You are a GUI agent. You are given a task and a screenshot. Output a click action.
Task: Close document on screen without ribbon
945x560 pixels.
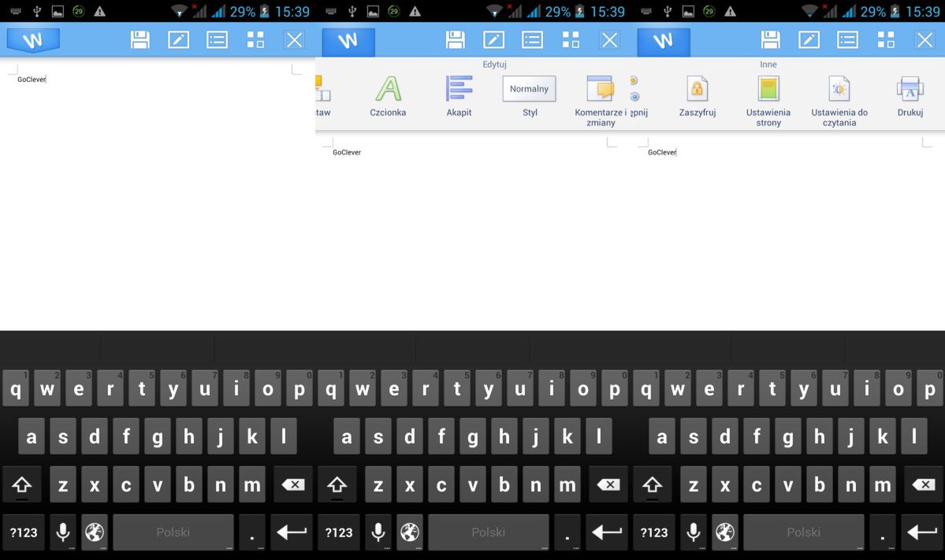(294, 40)
